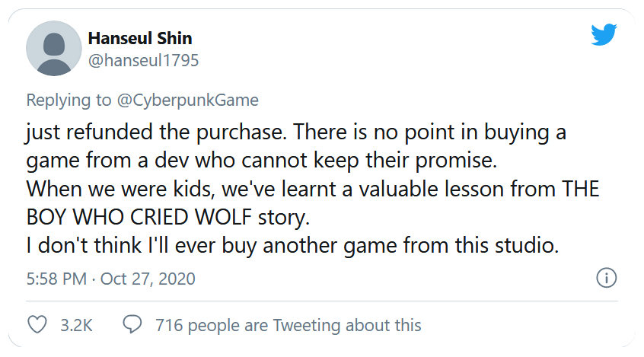Click the Twitter bird logo
Viewport: 644px width, 357px height.
pyautogui.click(x=604, y=36)
